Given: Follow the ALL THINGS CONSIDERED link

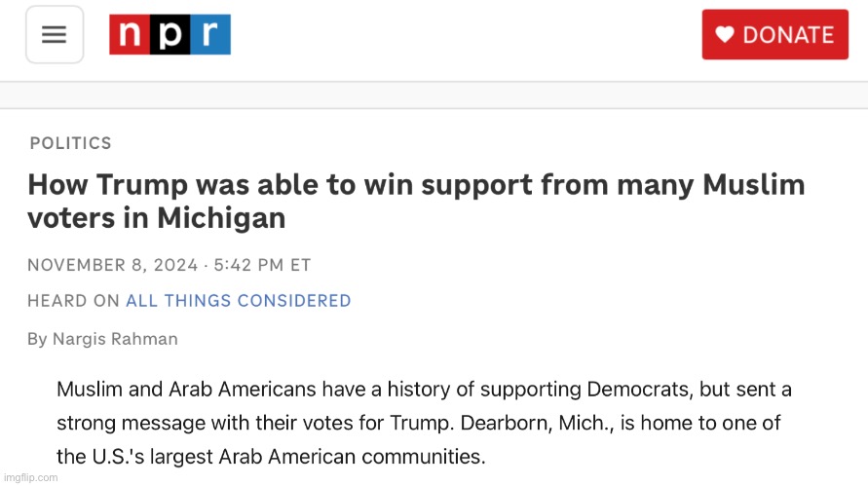Looking at the screenshot, I should point(238,301).
